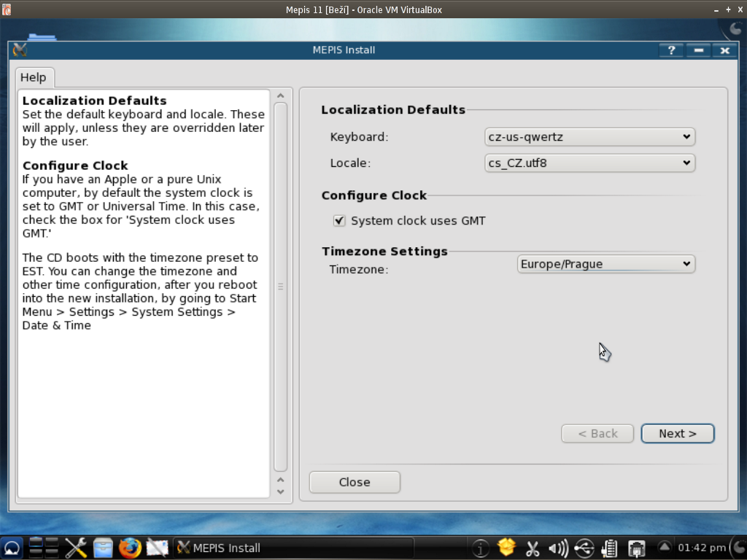Launch Firefox from the taskbar

click(130, 548)
